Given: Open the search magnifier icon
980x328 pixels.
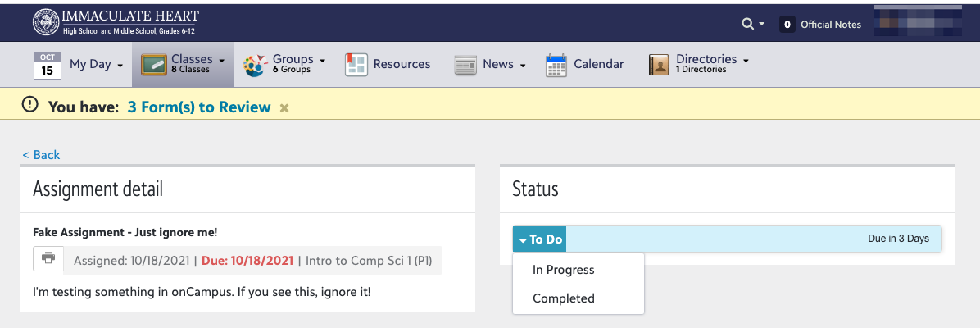Looking at the screenshot, I should pyautogui.click(x=747, y=24).
